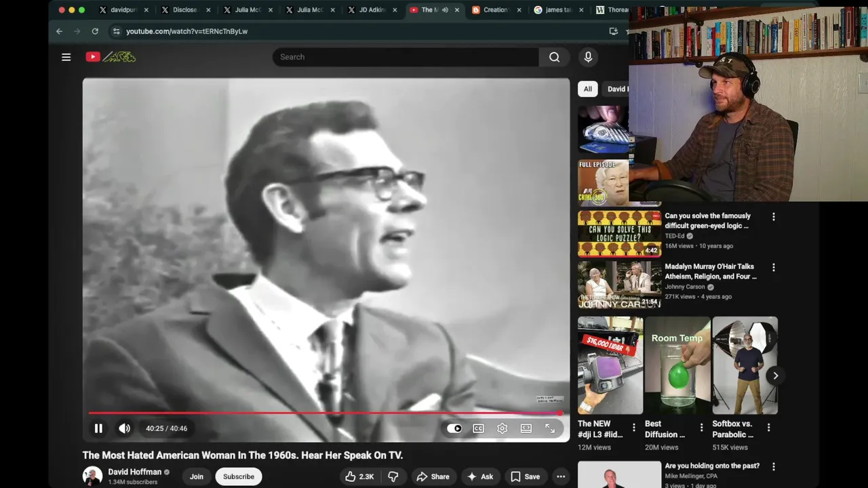Close the Creation tab
868x488 pixels.
519,10
